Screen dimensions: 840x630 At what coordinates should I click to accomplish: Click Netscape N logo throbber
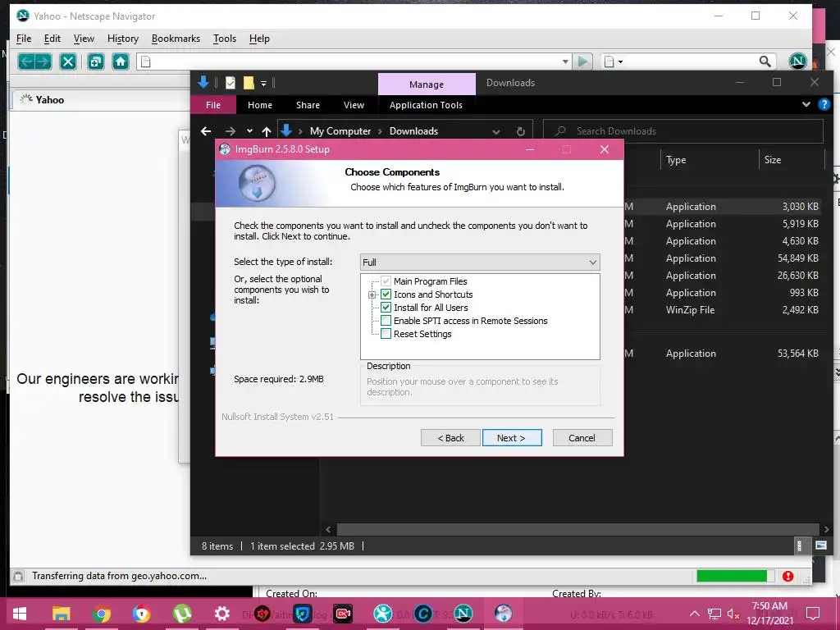coord(797,61)
